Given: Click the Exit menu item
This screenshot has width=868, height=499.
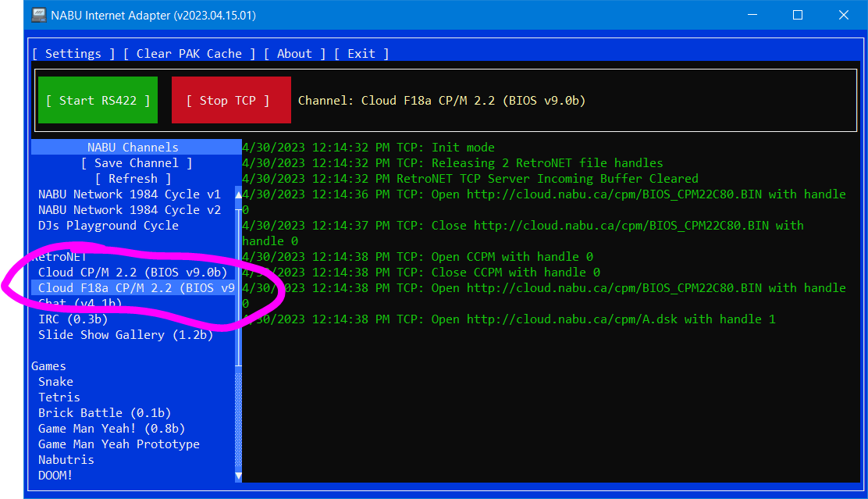Looking at the screenshot, I should tap(361, 54).
